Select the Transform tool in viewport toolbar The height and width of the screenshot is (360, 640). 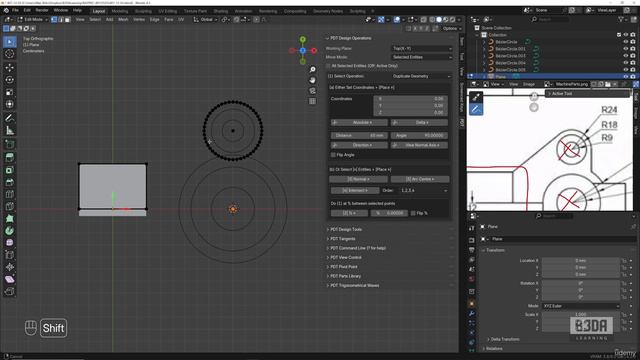9,104
